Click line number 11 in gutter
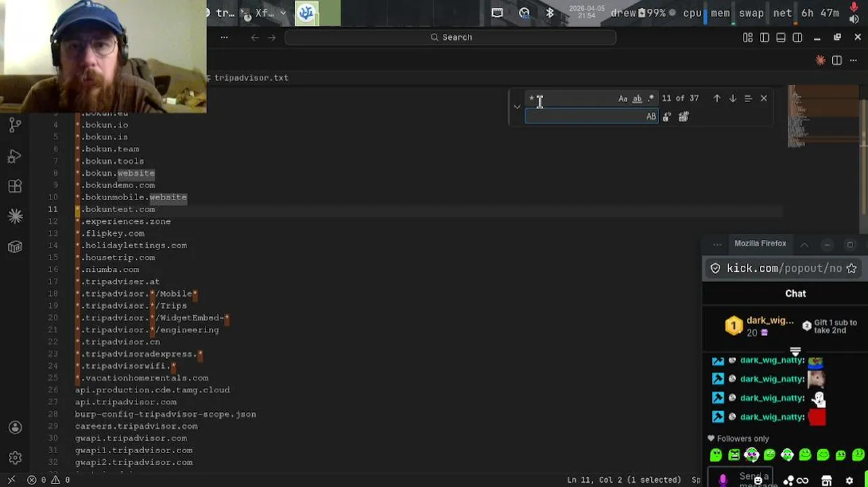Viewport: 868px width, 487px height. tap(52, 209)
